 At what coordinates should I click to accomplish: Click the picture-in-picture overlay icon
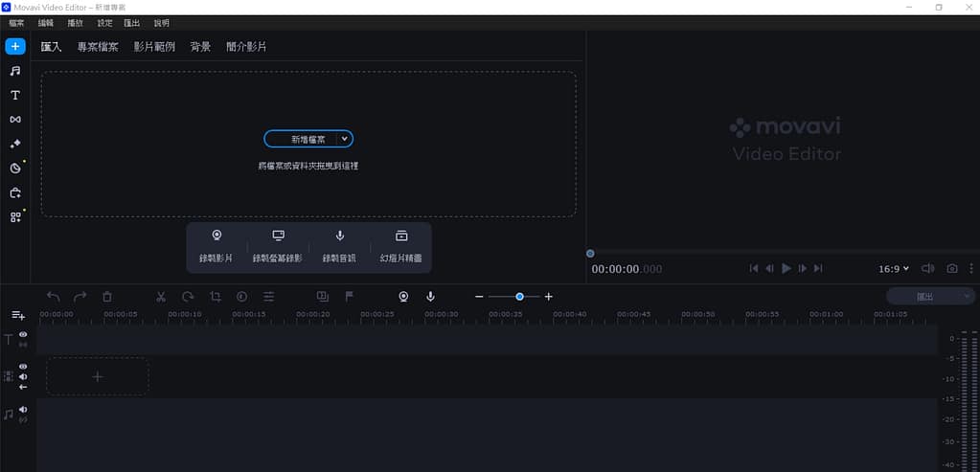(323, 297)
